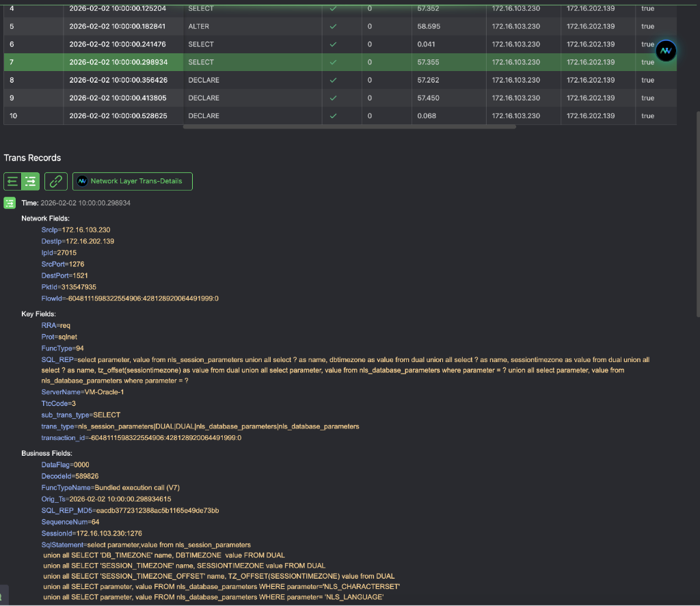
Task: Click the checkmark in highlighted row 7
Action: click(x=333, y=62)
